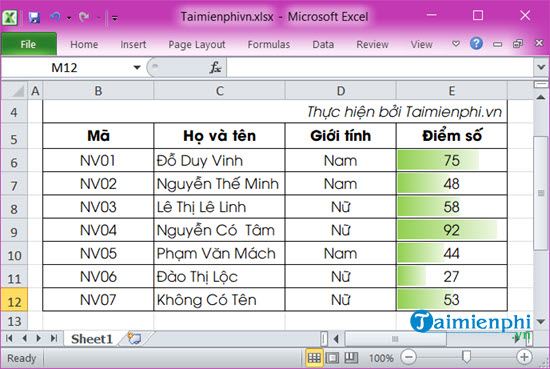The image size is (550, 369).
Task: Click the horizontal scrollbar thumb
Action: coord(396,339)
